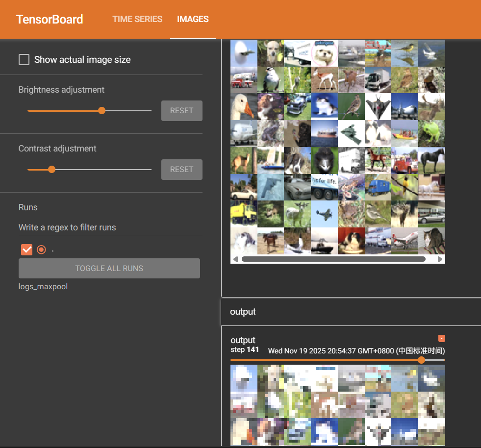Click the regex run filter input field
This screenshot has height=448, width=481.
tap(110, 227)
